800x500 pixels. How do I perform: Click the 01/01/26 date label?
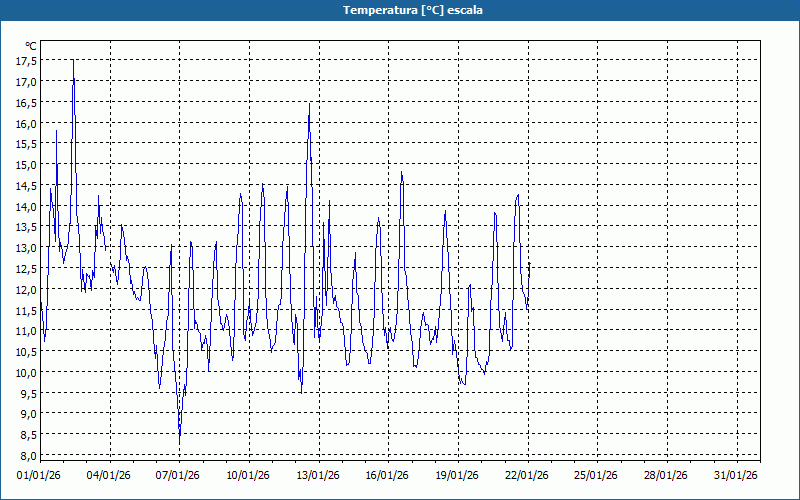tap(40, 476)
